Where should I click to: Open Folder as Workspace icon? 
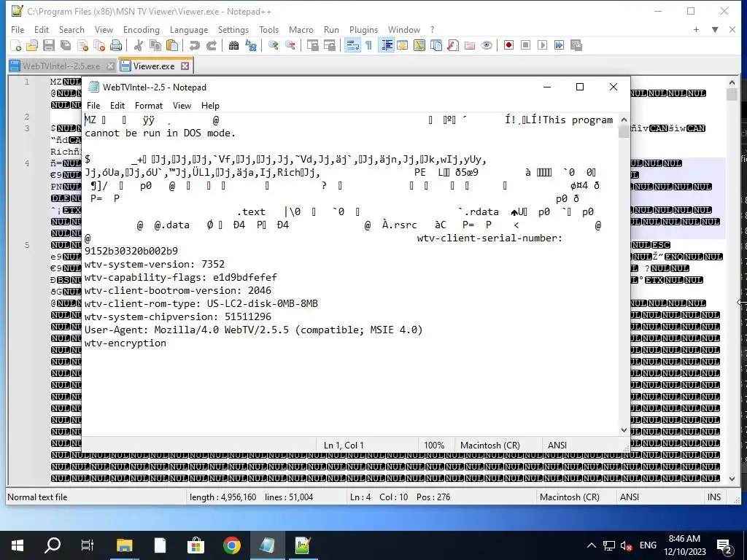[470, 45]
